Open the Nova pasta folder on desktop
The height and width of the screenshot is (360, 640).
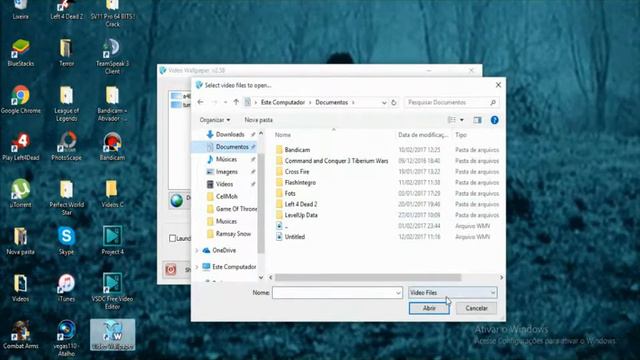coord(20,241)
